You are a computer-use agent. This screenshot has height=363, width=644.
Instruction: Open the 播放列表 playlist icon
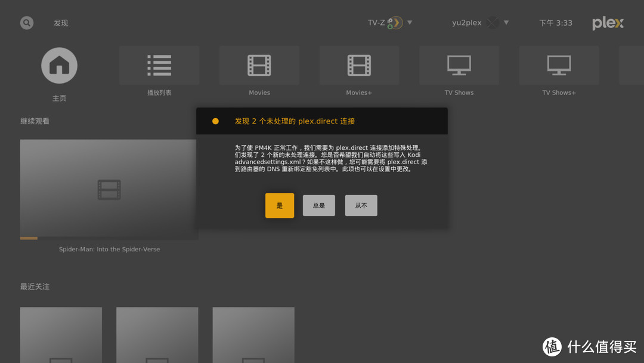(159, 66)
